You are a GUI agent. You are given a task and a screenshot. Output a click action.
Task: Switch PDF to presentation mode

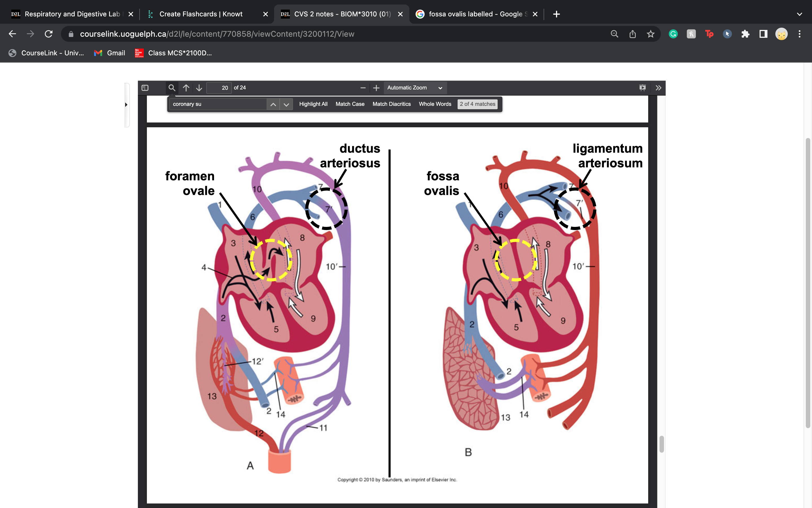[643, 88]
